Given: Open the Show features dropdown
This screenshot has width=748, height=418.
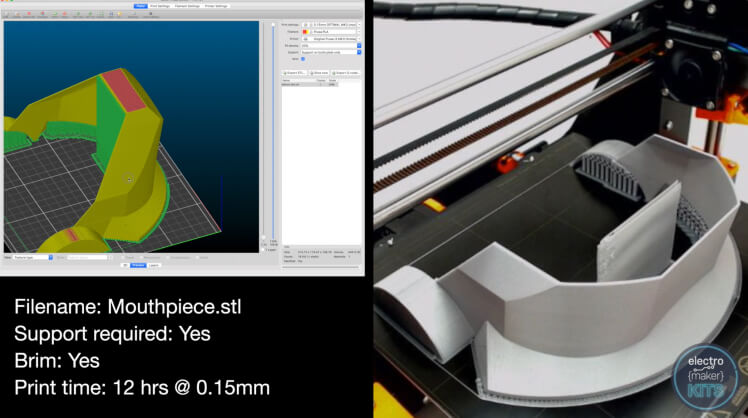Looking at the screenshot, I should click(x=91, y=258).
